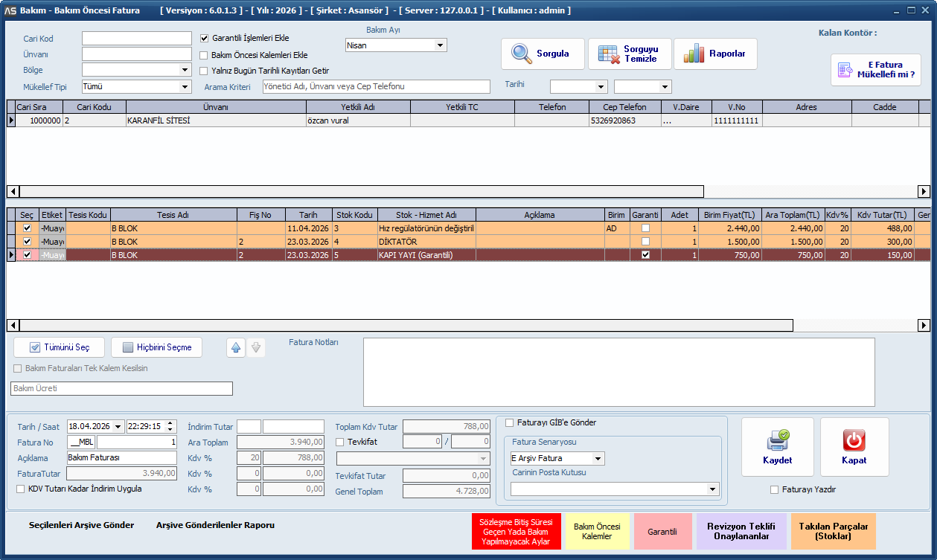Click the Sorgula magnifier search button
937x560 pixels.
point(542,54)
